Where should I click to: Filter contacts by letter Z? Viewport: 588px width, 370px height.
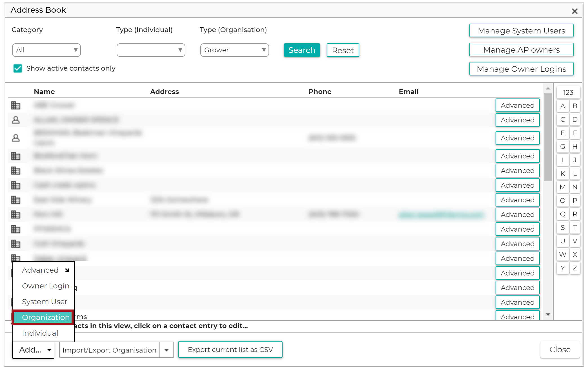click(575, 268)
